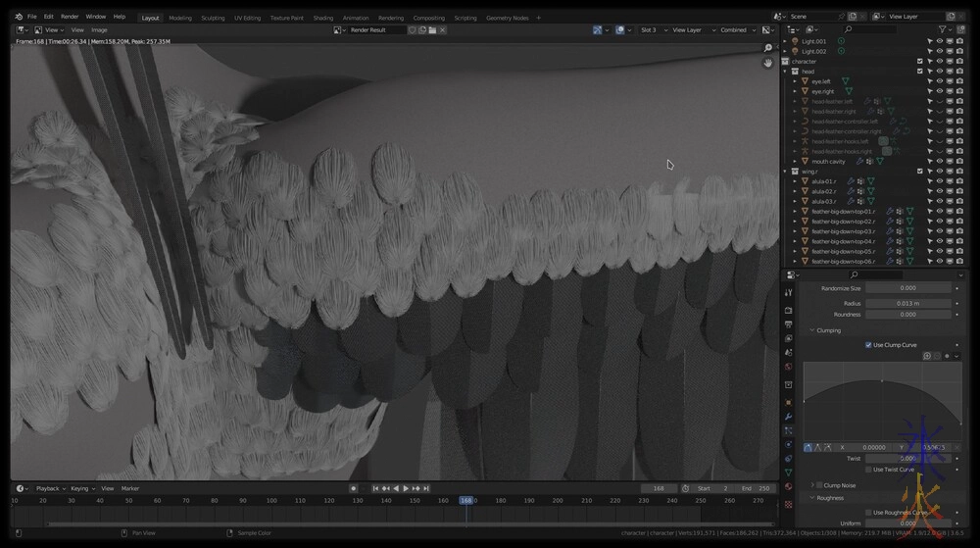Zoom in the clump curve with magnifier icon
This screenshot has height=548, width=980.
[x=927, y=356]
